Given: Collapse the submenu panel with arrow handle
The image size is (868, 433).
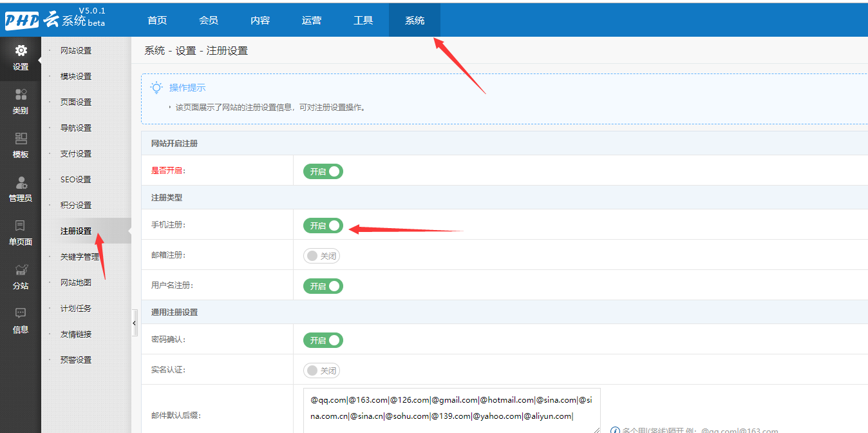Looking at the screenshot, I should pos(135,323).
